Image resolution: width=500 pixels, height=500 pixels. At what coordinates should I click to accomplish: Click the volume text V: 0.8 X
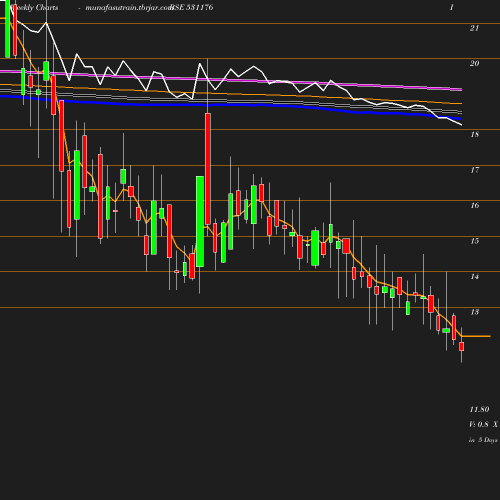click(x=483, y=424)
